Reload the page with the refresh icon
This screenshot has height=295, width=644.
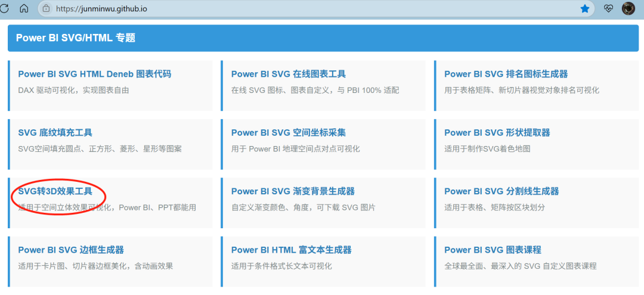4,8
